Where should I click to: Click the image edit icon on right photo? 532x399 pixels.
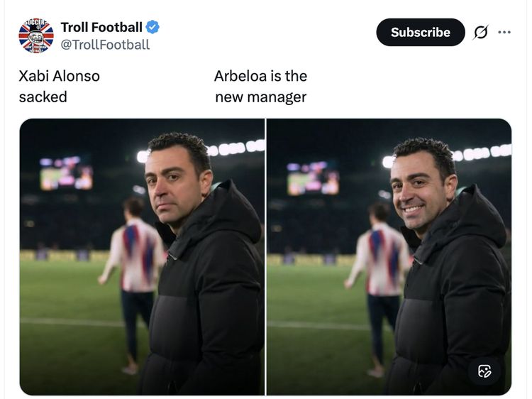484,371
